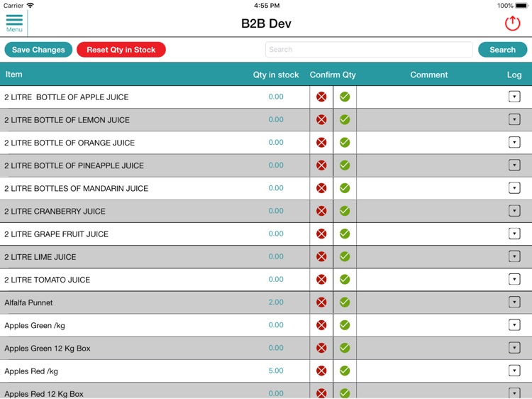The width and height of the screenshot is (532, 399).
Task: Confirm quantity for Pineapple Juice row
Action: coord(345,165)
